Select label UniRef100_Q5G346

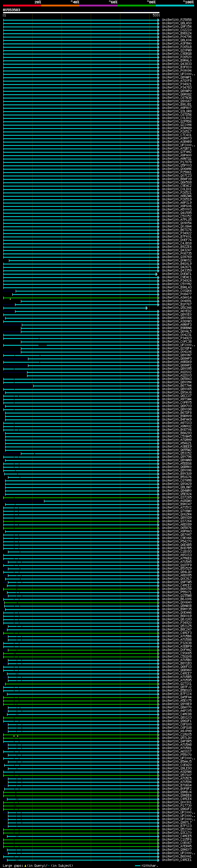(x=176, y=308)
